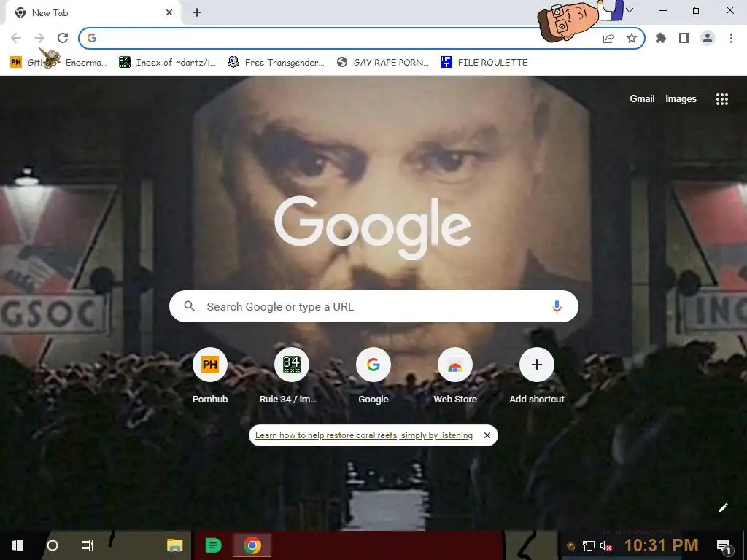Open the notification center icon

[x=724, y=545]
